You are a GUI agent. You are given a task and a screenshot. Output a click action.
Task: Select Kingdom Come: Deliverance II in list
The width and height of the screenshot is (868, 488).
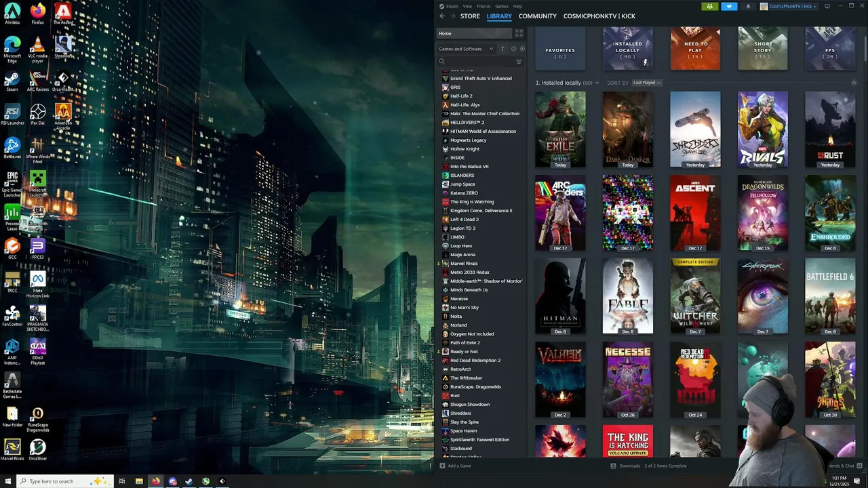click(481, 210)
